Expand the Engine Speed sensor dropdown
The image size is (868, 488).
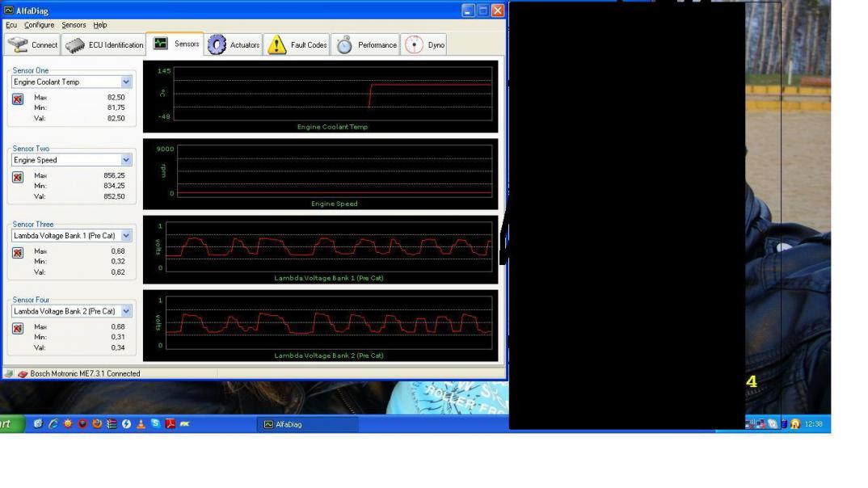[x=126, y=160]
